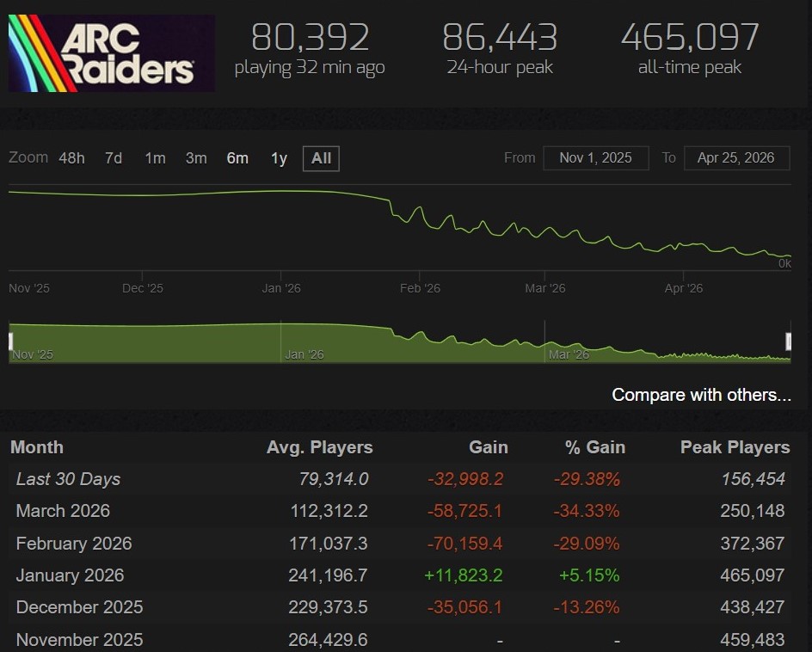Choose the 1m zoom option
Screen dimensions: 812x652
point(155,158)
